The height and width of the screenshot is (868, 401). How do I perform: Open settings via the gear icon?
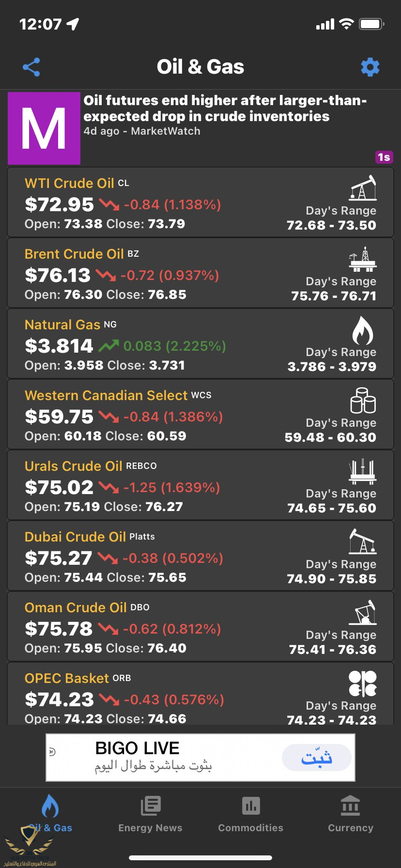point(370,67)
